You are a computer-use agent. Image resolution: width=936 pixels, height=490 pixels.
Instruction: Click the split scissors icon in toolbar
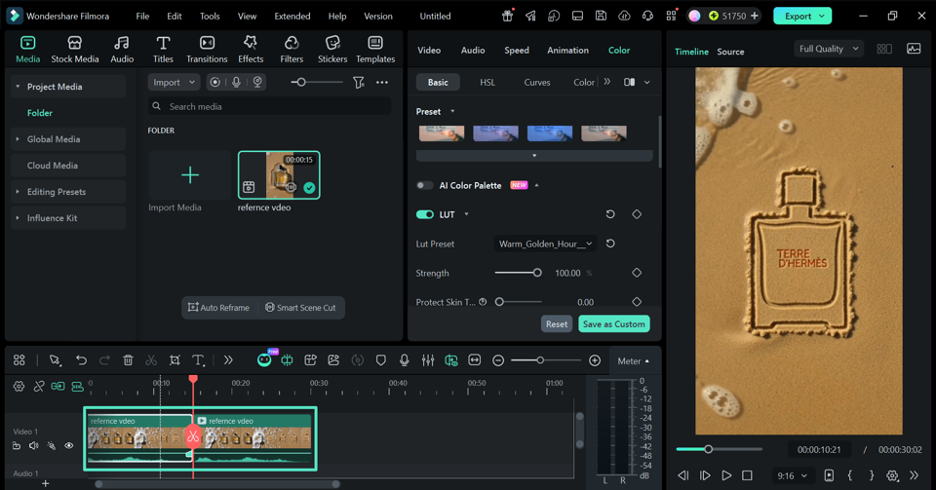151,360
